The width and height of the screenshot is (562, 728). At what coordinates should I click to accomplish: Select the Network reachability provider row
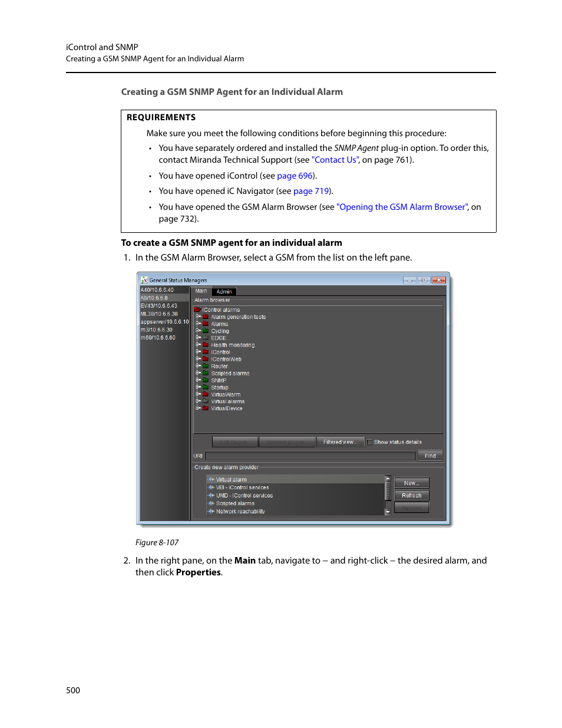click(295, 512)
